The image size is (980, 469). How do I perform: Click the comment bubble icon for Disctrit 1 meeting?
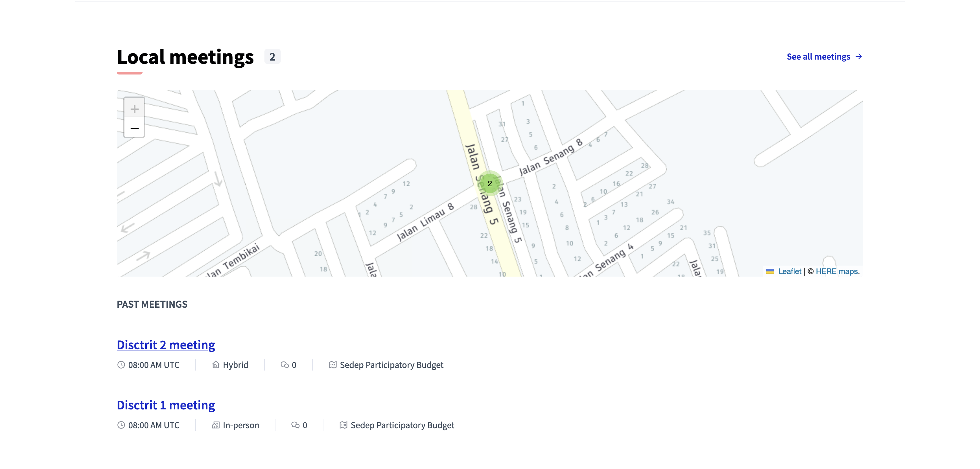[295, 425]
